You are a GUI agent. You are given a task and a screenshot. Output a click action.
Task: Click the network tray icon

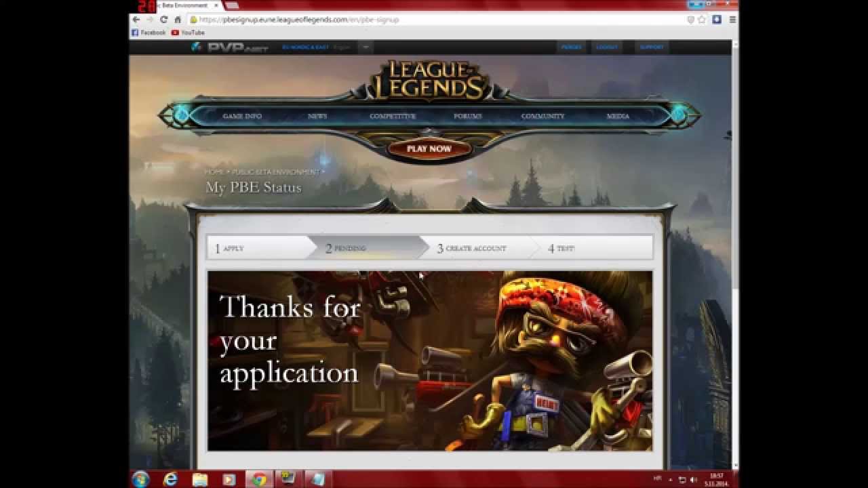(683, 479)
